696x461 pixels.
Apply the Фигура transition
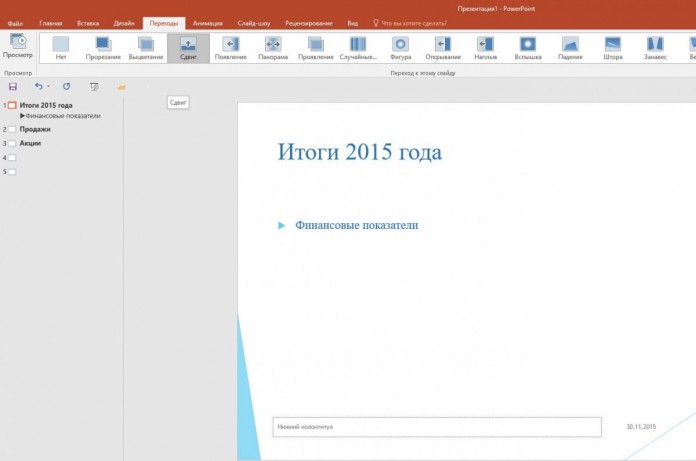[400, 47]
